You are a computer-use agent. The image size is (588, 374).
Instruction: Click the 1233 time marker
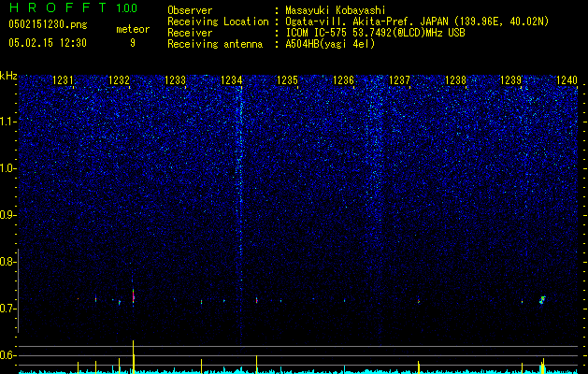175,79
